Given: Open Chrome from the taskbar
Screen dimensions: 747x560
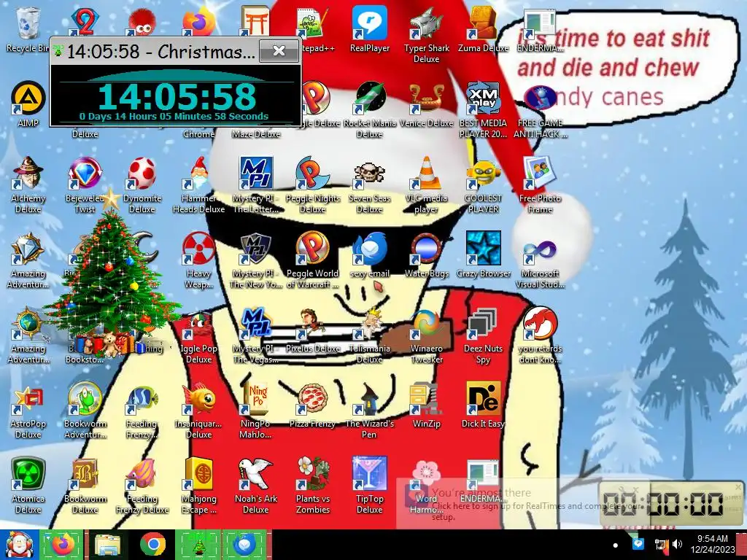Looking at the screenshot, I should 152,545.
